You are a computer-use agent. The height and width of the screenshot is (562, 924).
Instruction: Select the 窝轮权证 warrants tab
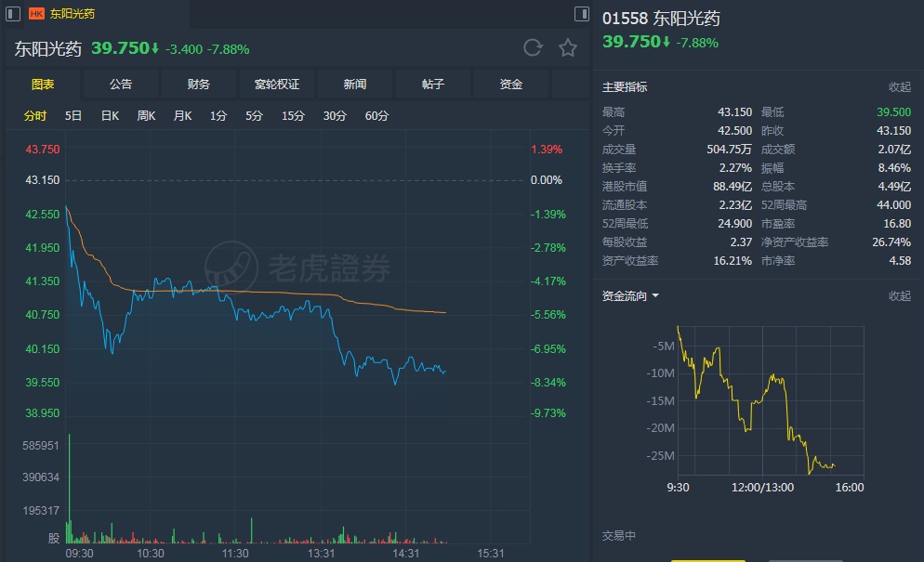[277, 85]
